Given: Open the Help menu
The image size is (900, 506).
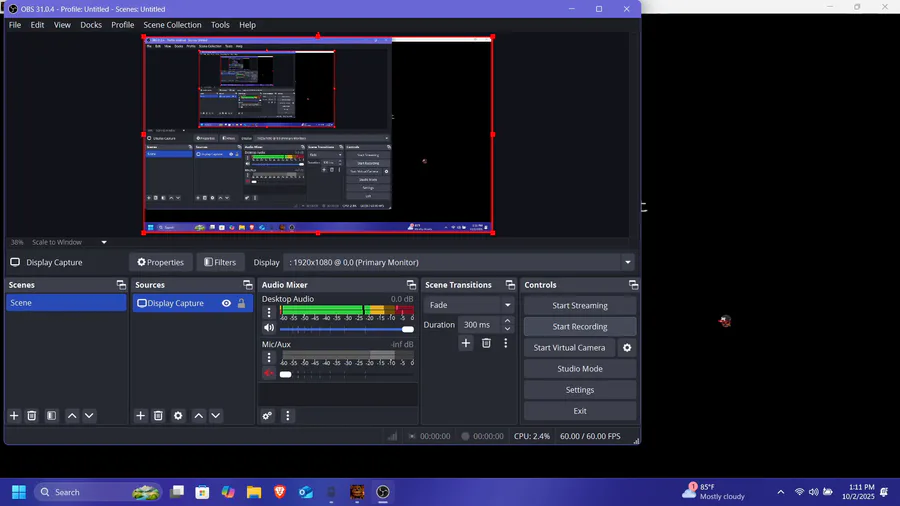Looking at the screenshot, I should [247, 25].
